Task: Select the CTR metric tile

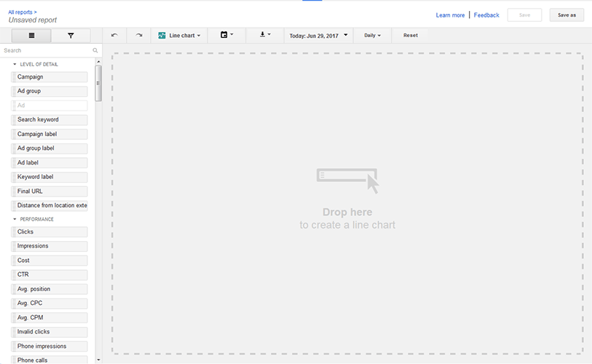Action: click(x=50, y=274)
